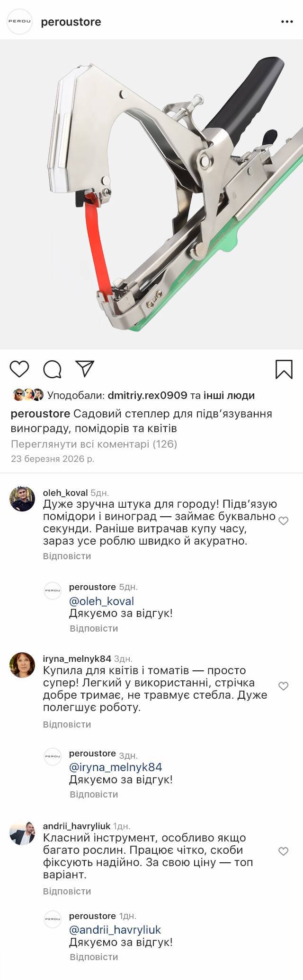Like andrii_havryliuk's comment
This screenshot has height=980, width=303.
283,851
